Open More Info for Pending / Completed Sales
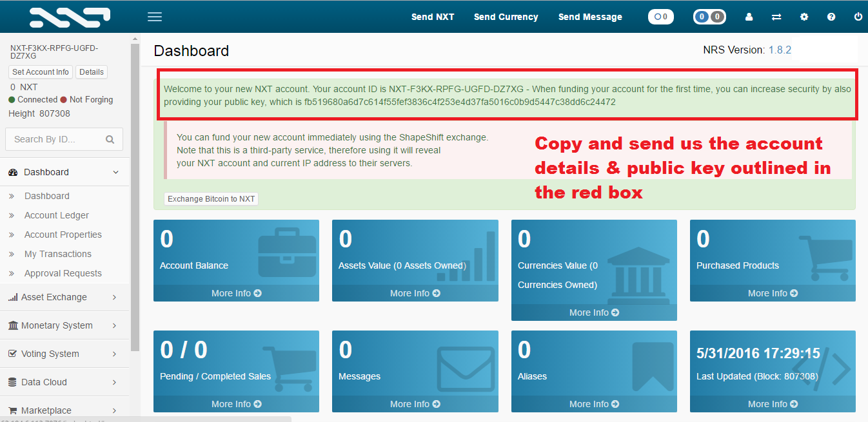 click(x=236, y=404)
